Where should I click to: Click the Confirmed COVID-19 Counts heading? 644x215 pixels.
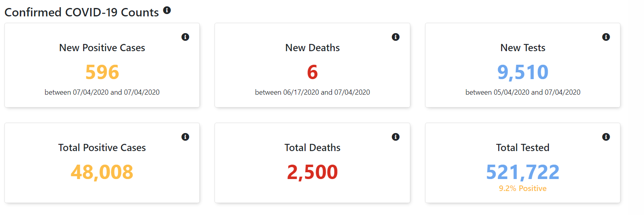pos(81,12)
